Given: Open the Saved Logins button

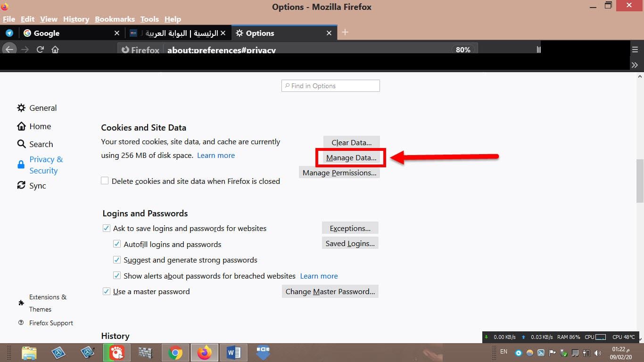Looking at the screenshot, I should [x=350, y=243].
